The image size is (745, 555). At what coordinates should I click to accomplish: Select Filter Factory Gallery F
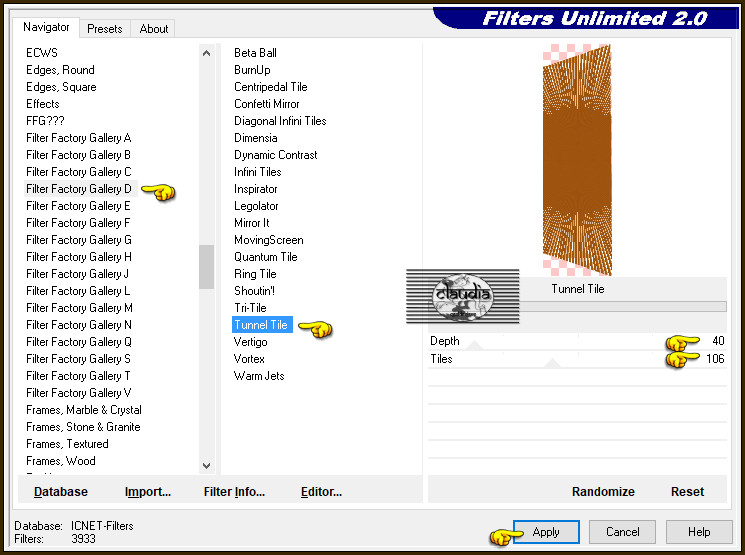[78, 223]
